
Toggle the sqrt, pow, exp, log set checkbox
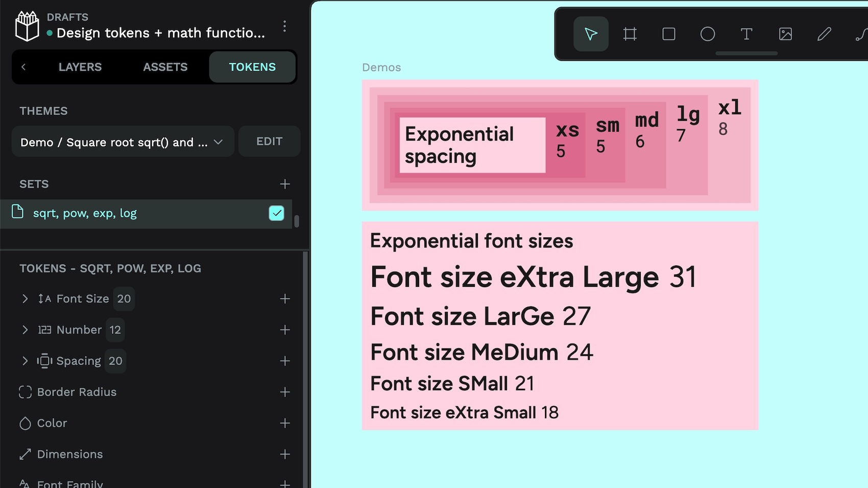point(276,213)
